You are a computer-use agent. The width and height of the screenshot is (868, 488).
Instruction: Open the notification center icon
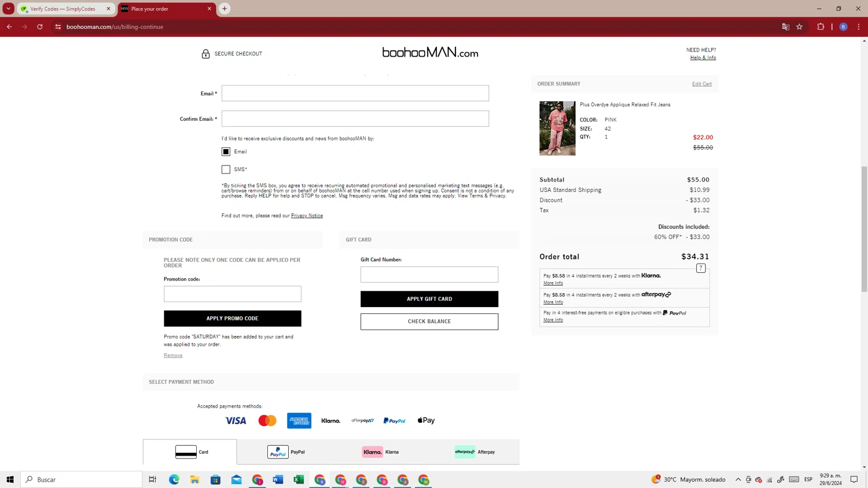click(854, 479)
